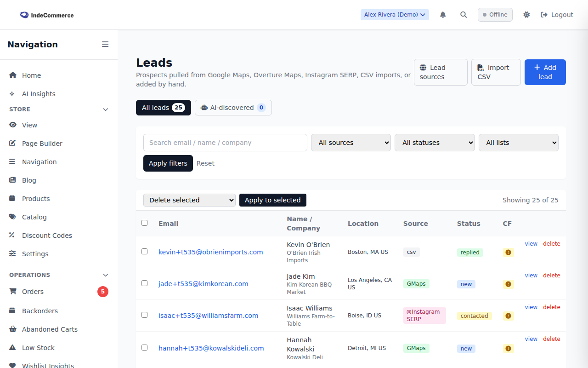Viewport: 588px width, 368px height.
Task: Open Abandoned Carts in the sidebar
Action: [59, 329]
